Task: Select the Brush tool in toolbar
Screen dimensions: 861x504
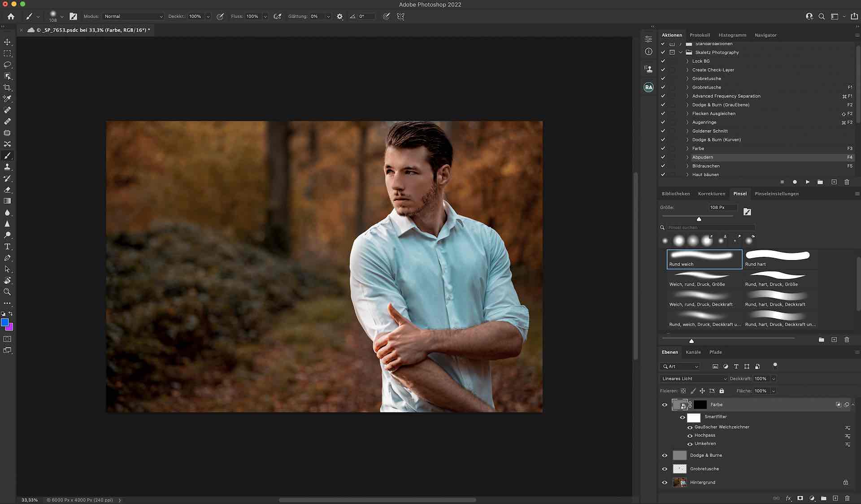Action: tap(7, 156)
